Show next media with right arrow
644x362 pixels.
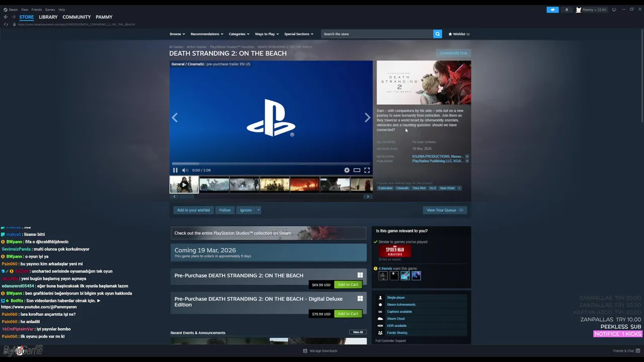click(367, 118)
